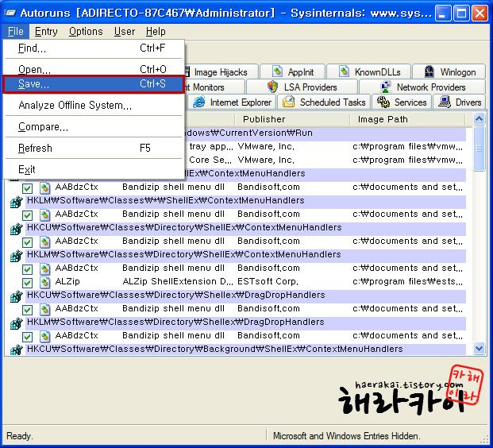Viewport: 493px width, 448px height.
Task: Click the Autoruns title bar icon
Action: (x=10, y=13)
